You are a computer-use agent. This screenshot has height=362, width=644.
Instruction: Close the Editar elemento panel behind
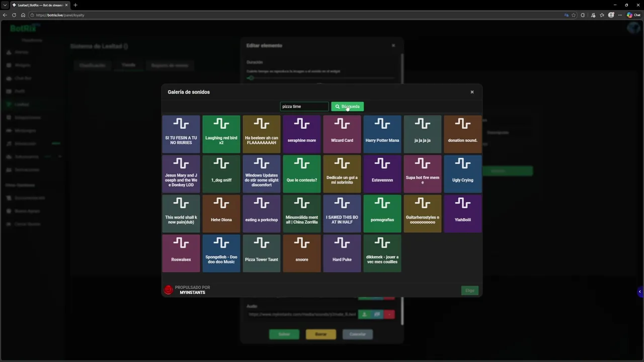point(393,45)
